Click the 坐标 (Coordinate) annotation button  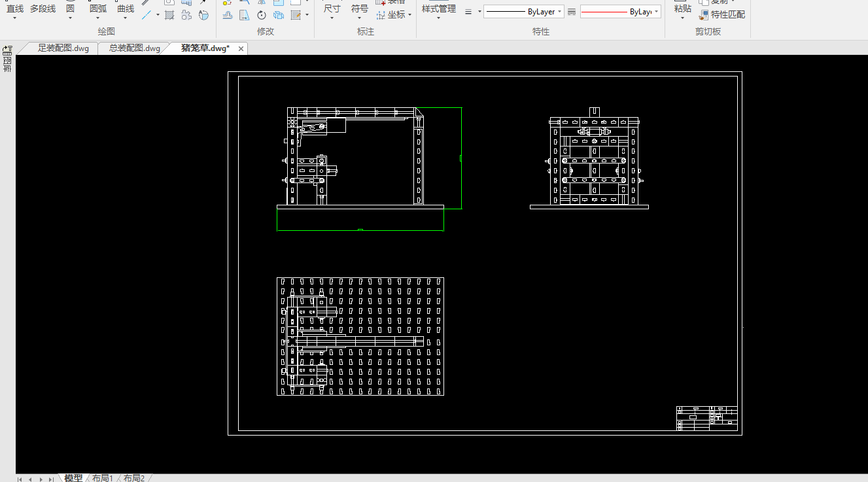[391, 14]
